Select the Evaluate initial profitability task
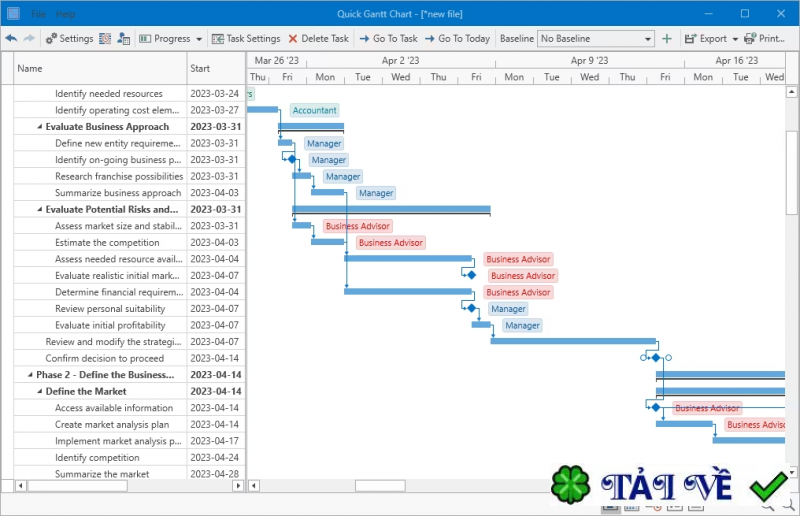Viewport: 800px width, 516px height. [x=110, y=325]
